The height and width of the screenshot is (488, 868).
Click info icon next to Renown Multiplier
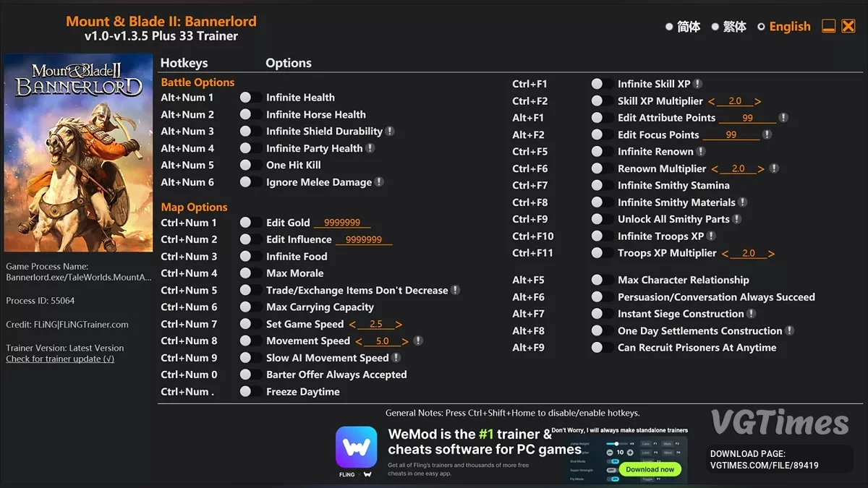coord(775,168)
